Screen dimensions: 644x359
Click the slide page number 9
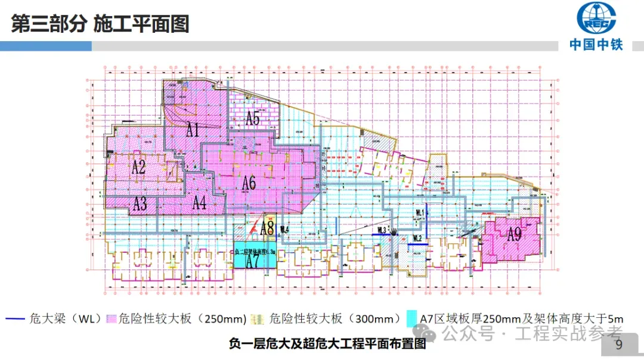(x=619, y=344)
